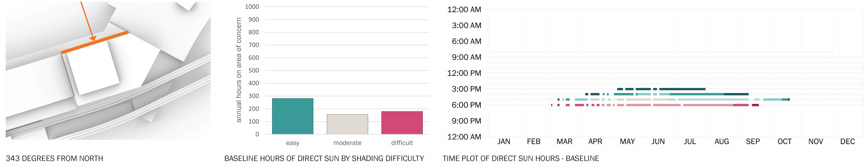The height and width of the screenshot is (167, 868).
Task: Click the dark teal 3:00 PM sun band
Action: (661, 89)
